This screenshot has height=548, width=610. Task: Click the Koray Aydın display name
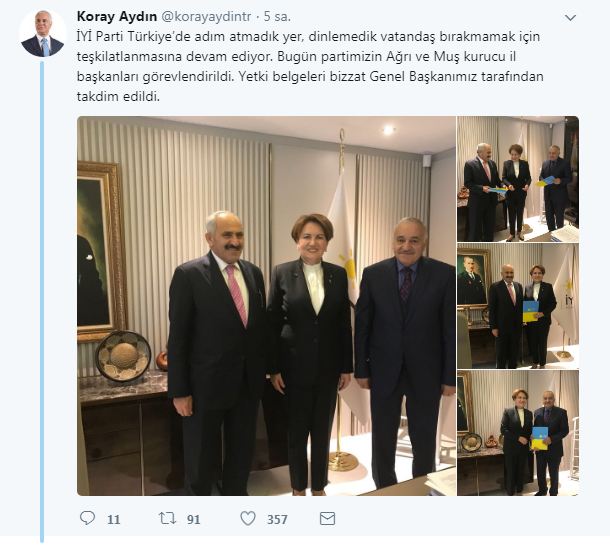(x=117, y=17)
